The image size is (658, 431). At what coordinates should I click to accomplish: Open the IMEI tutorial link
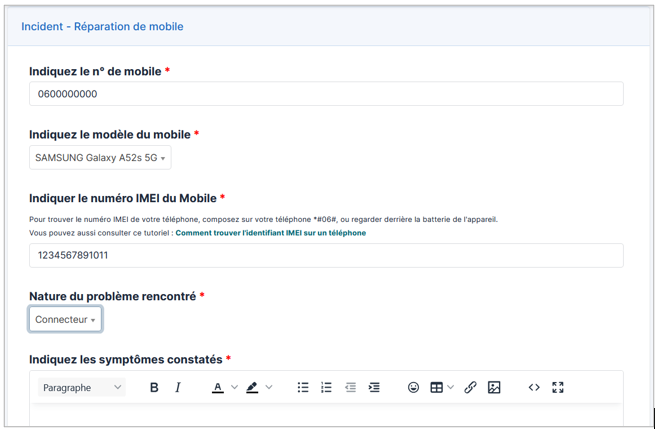[x=270, y=233]
